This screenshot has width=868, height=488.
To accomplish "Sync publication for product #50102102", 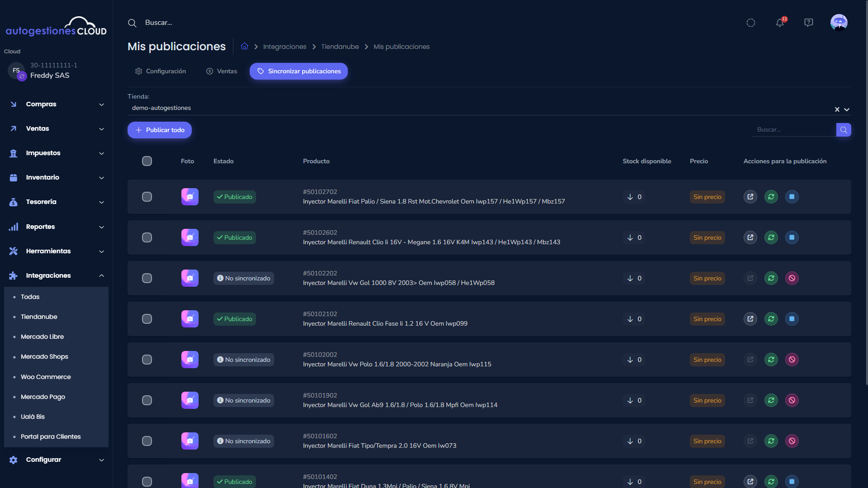I will coord(771,319).
